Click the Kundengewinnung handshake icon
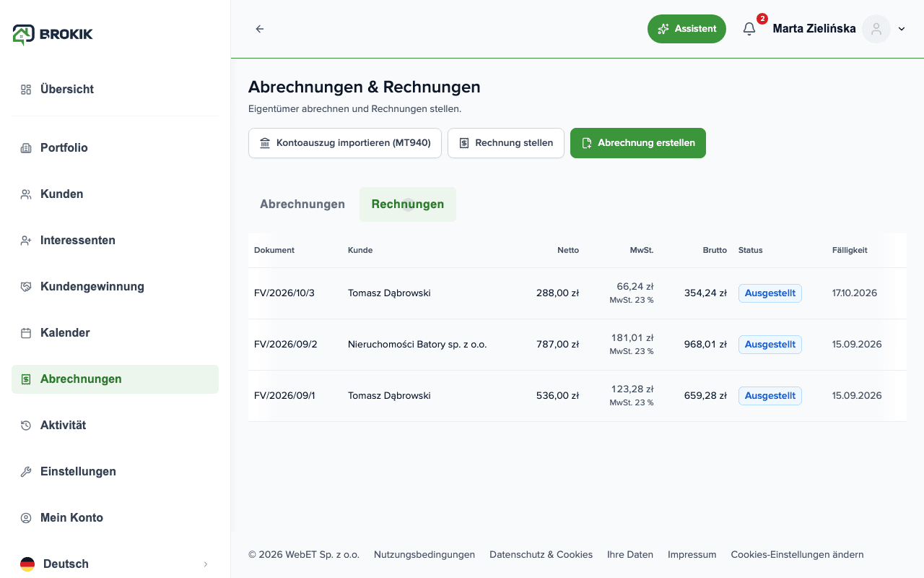This screenshot has width=924, height=578. [x=26, y=287]
